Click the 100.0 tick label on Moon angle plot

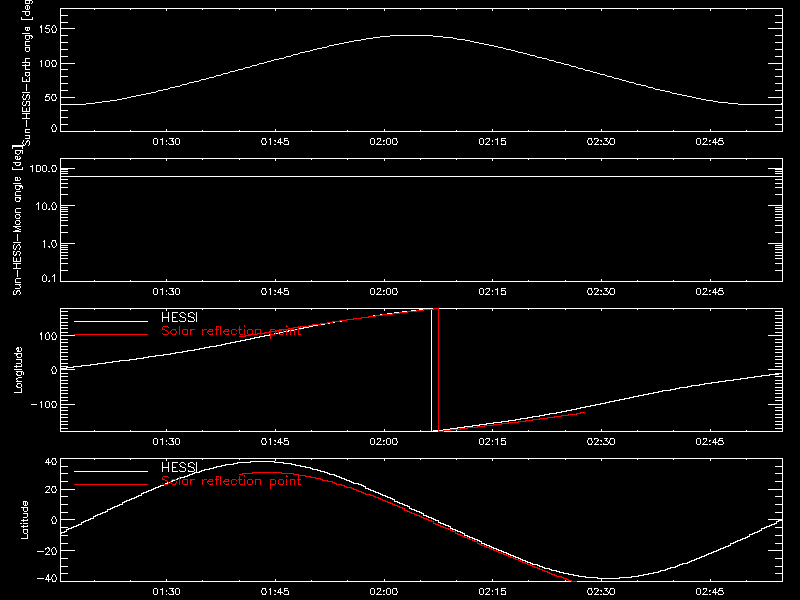pyautogui.click(x=43, y=169)
